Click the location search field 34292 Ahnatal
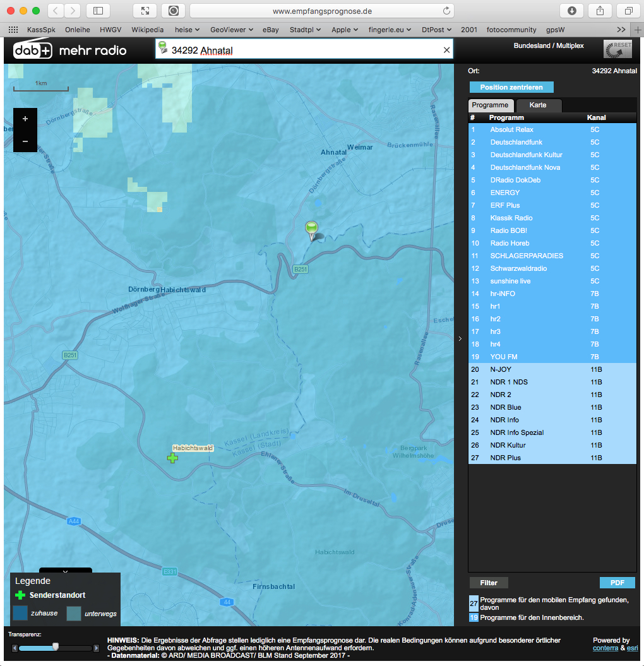Viewport: 644px width, 666px height. pos(304,50)
